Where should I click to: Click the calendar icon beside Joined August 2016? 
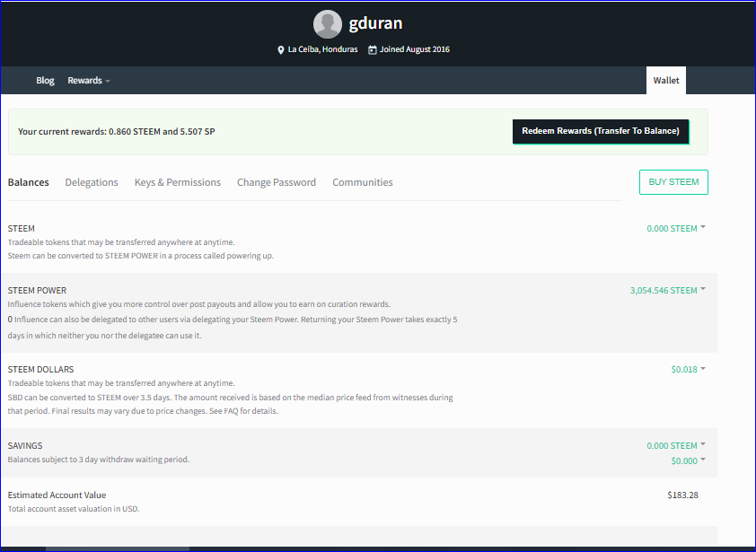[373, 49]
